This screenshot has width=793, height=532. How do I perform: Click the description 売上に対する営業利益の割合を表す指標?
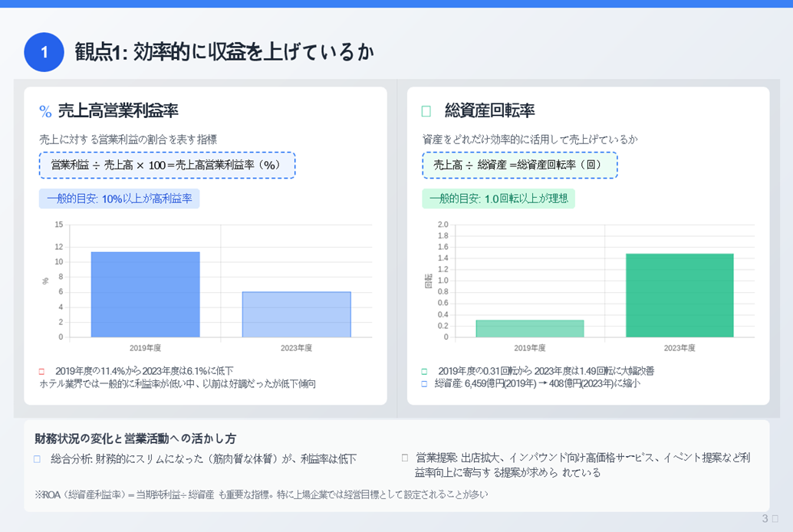coord(128,140)
